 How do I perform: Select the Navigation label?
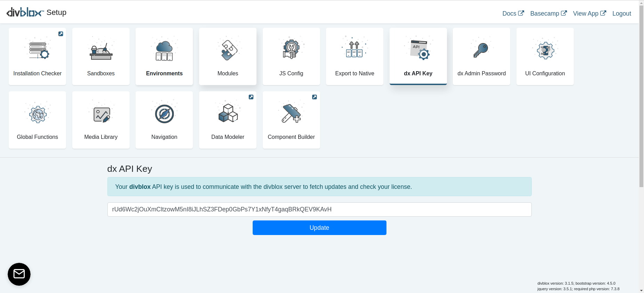coord(164,137)
